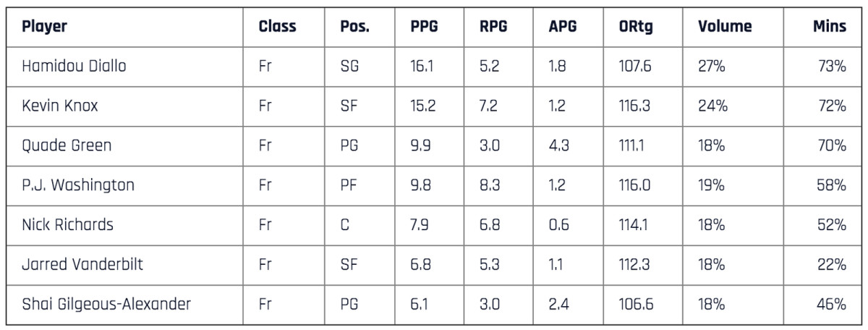Viewport: 868px width, 330px height.
Task: Select the APG column header
Action: (x=563, y=27)
